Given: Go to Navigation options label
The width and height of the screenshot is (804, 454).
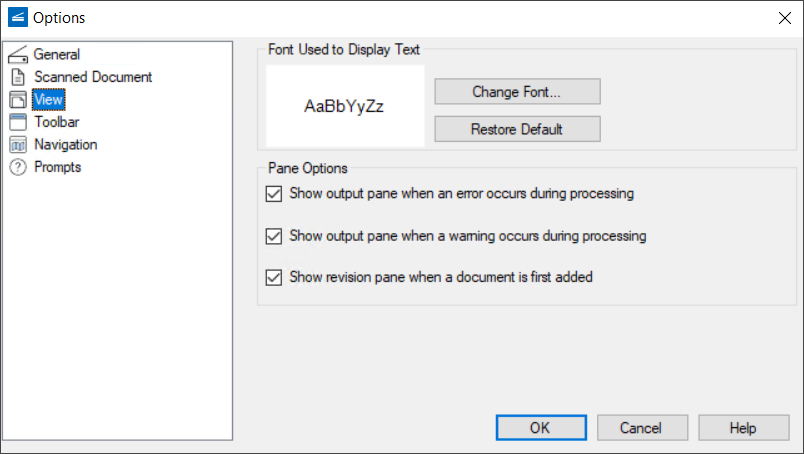Looking at the screenshot, I should [66, 144].
